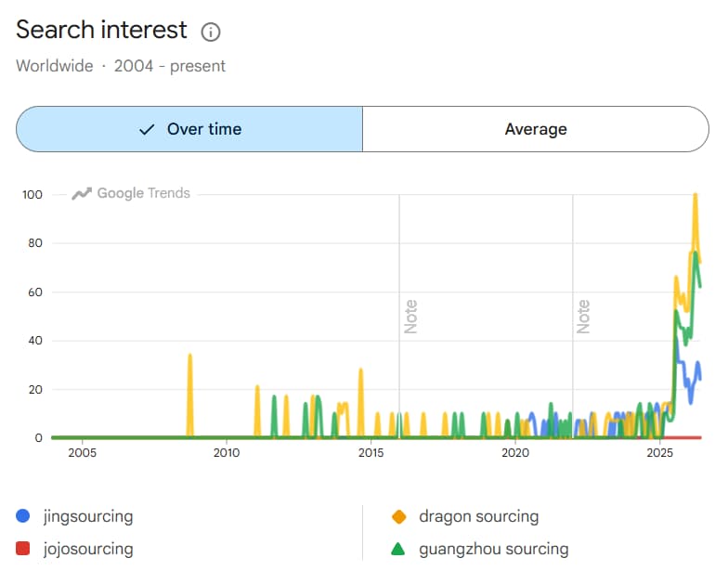Click the 2015 x-axis label
This screenshot has height=571, width=728.
click(x=371, y=453)
